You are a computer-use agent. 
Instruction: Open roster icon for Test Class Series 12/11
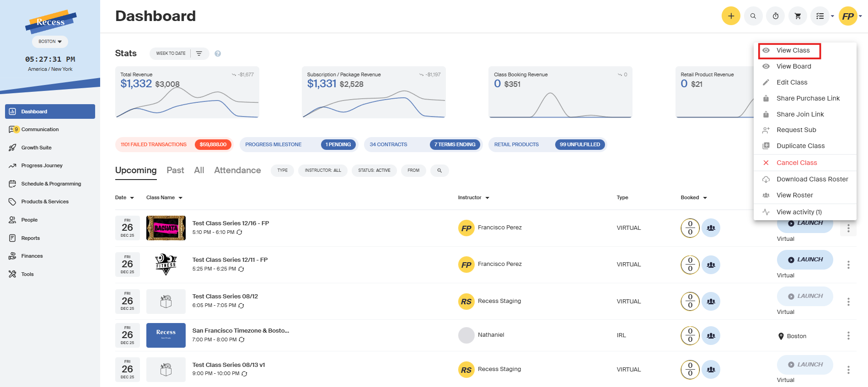pyautogui.click(x=711, y=265)
